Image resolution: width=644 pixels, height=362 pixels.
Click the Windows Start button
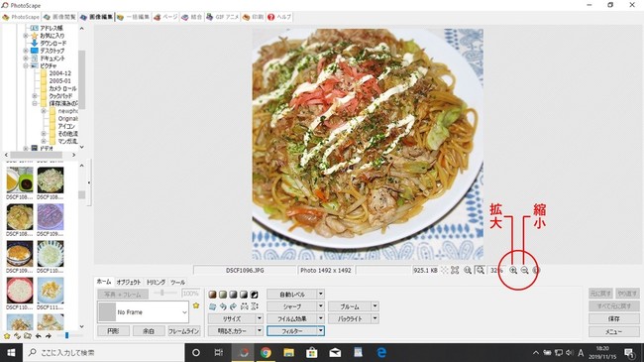(11, 352)
